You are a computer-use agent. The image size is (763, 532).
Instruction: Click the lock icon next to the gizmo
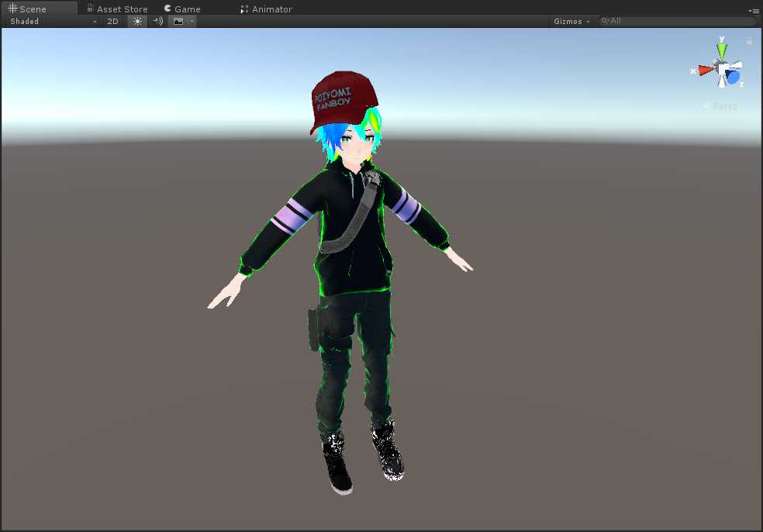click(x=749, y=43)
